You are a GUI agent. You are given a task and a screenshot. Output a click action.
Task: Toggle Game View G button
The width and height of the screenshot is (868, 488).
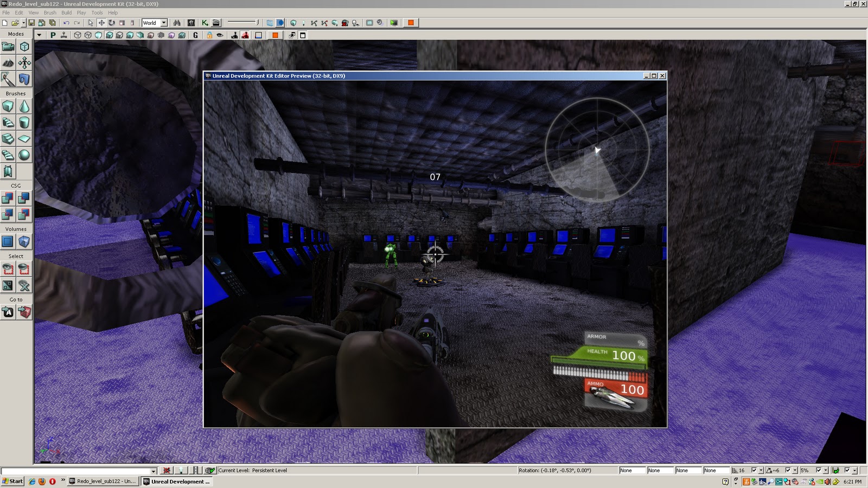[196, 35]
